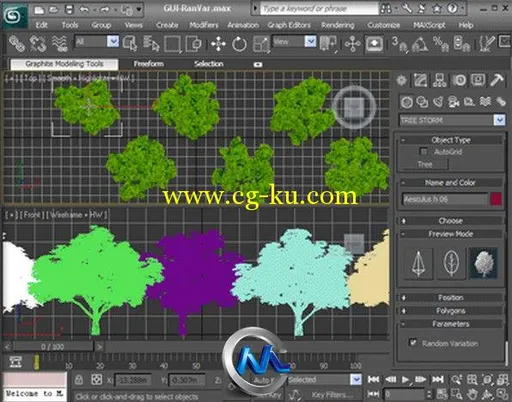
Task: Click the Select and Link tool
Action: 16,43
